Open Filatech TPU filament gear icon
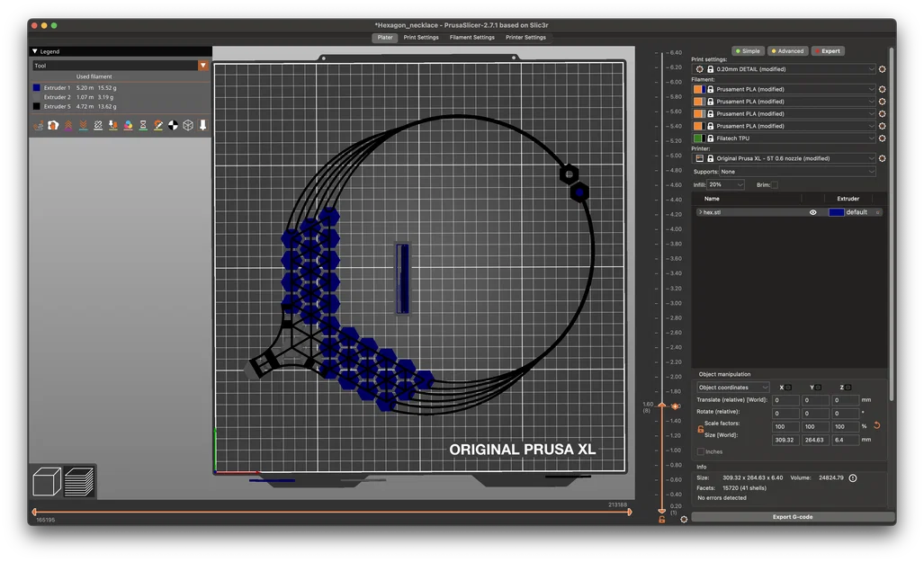This screenshot has width=924, height=562. (882, 138)
